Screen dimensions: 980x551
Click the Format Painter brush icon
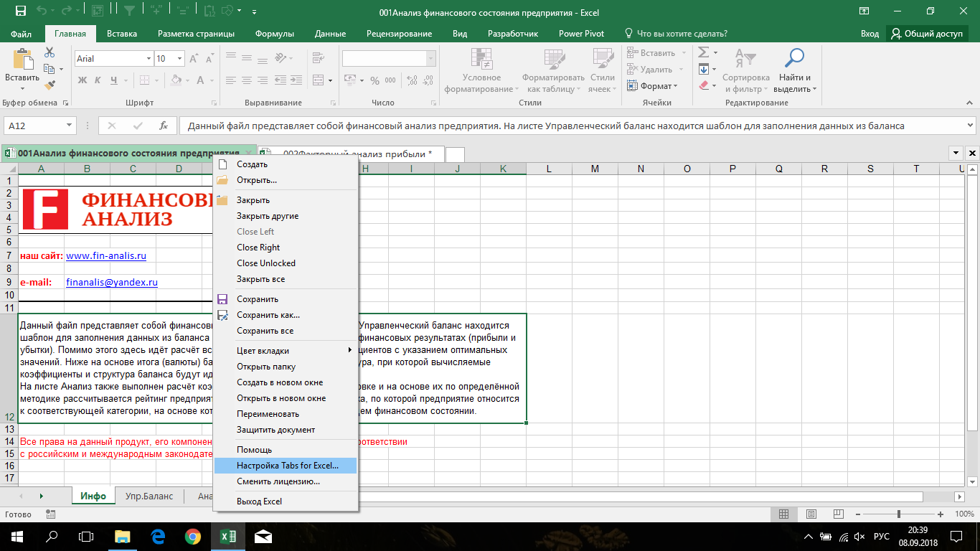pos(50,85)
